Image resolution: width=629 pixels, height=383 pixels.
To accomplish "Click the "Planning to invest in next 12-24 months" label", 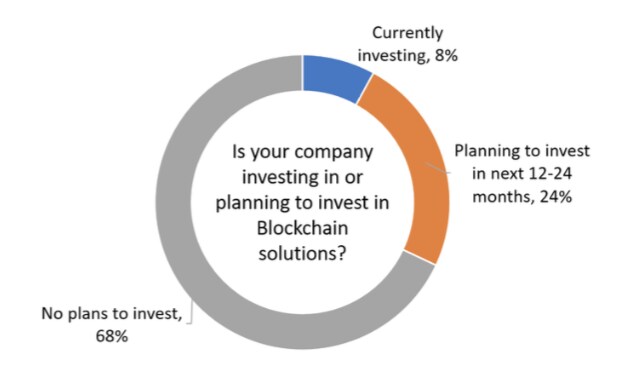I will [x=521, y=174].
